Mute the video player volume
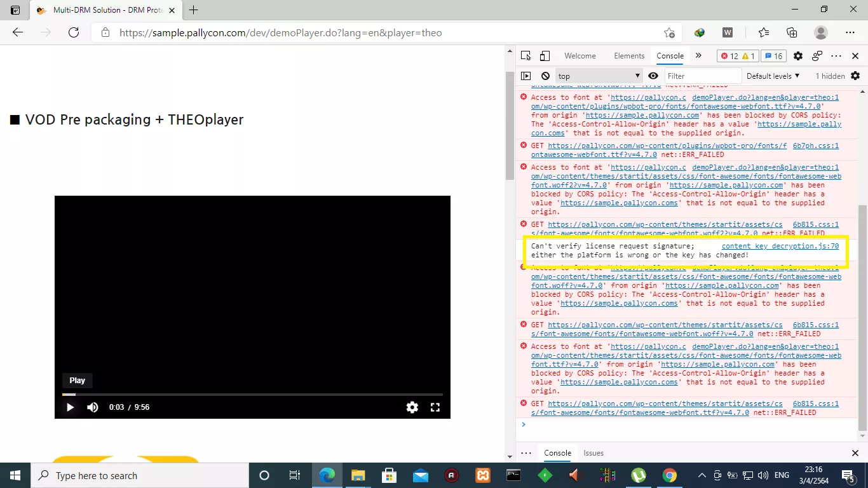The height and width of the screenshot is (488, 868). (93, 407)
